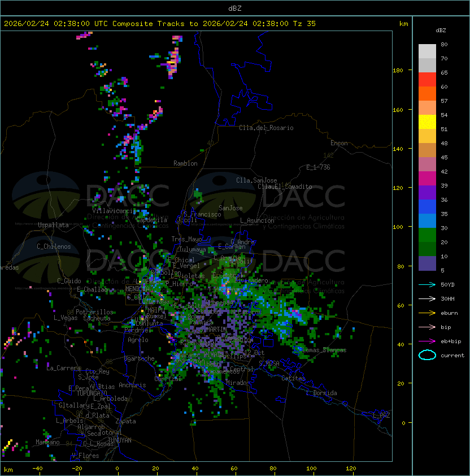Click the 'L_Asuncion' map label
Image resolution: width=470 pixels, height=476 pixels.
[x=257, y=220]
